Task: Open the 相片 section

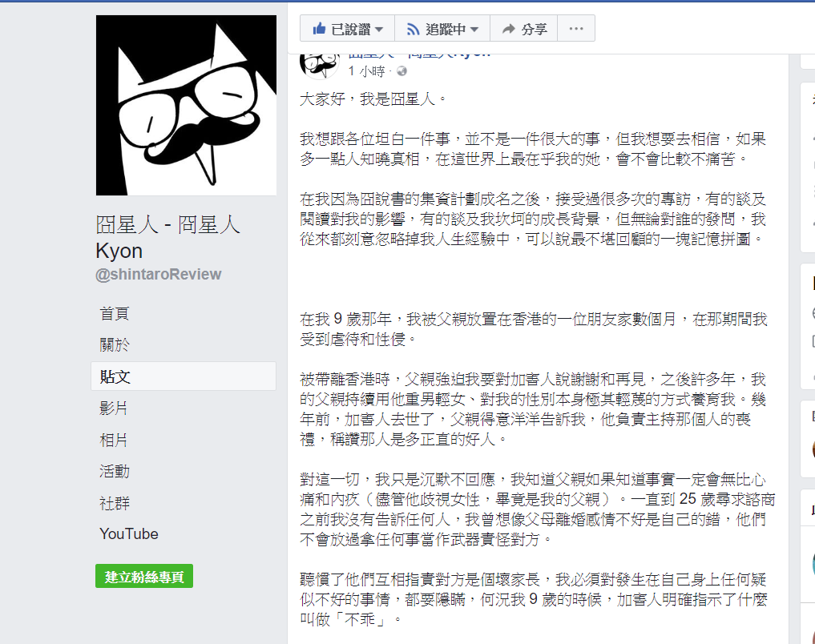Action: pyautogui.click(x=114, y=440)
